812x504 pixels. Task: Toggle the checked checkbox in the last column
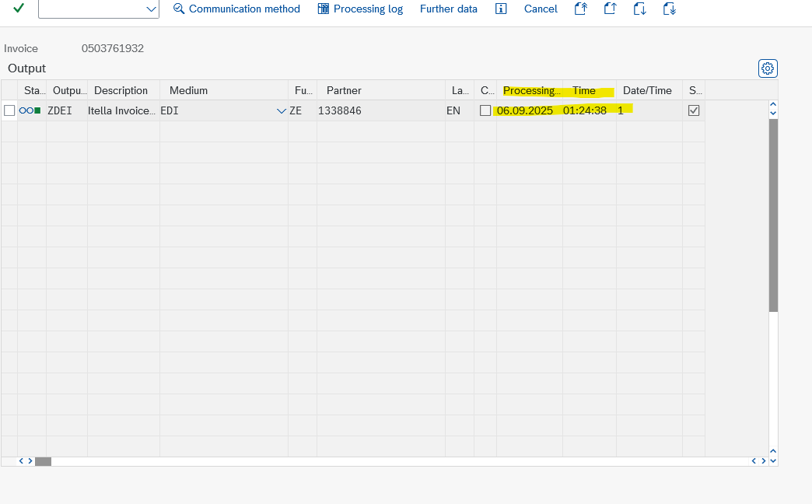click(694, 110)
